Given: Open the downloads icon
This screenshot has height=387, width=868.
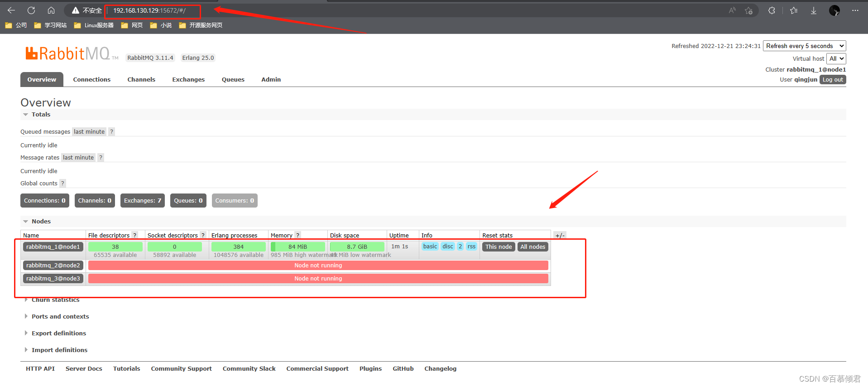Looking at the screenshot, I should 814,10.
